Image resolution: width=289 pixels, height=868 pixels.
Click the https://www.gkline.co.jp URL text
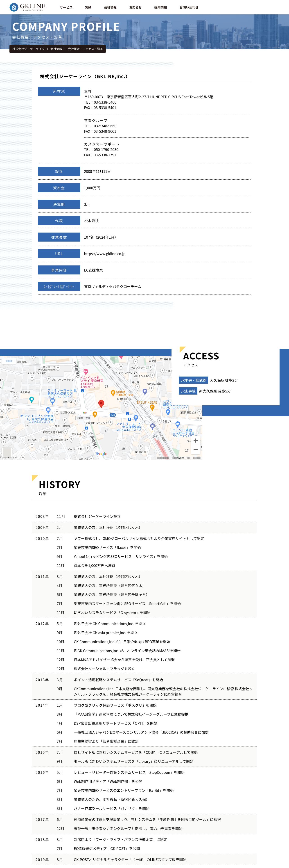pos(105,254)
